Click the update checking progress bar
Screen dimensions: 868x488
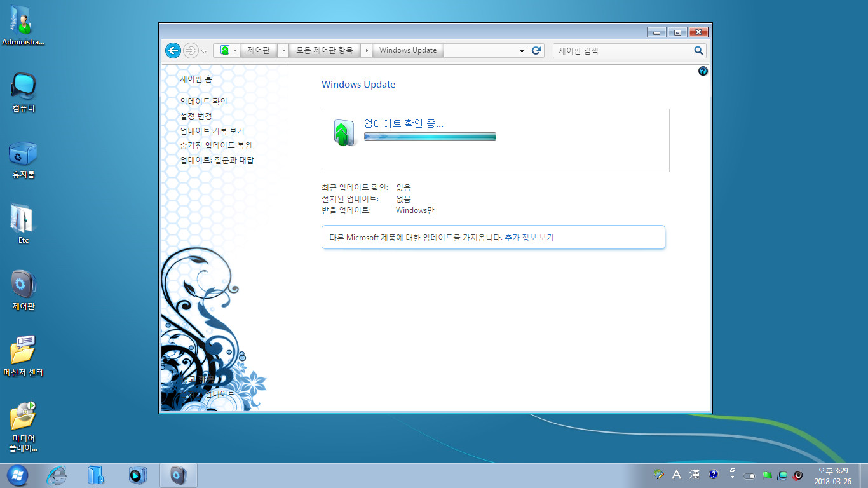click(430, 137)
